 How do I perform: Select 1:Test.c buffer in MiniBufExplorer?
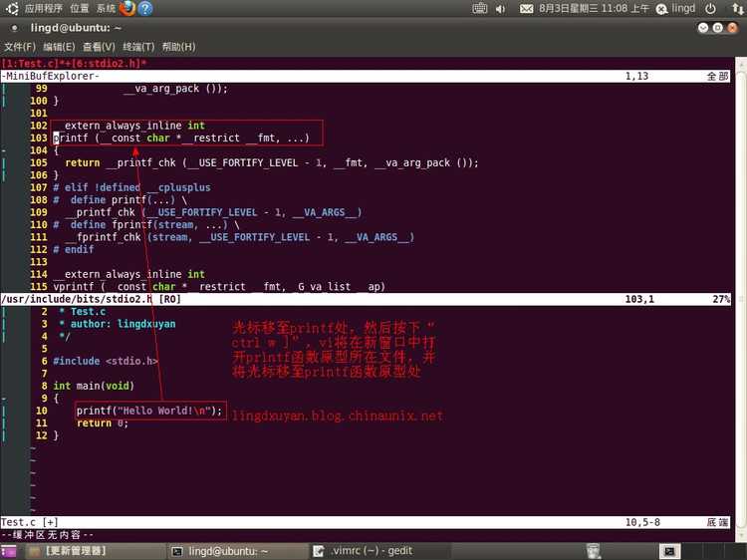pos(31,64)
